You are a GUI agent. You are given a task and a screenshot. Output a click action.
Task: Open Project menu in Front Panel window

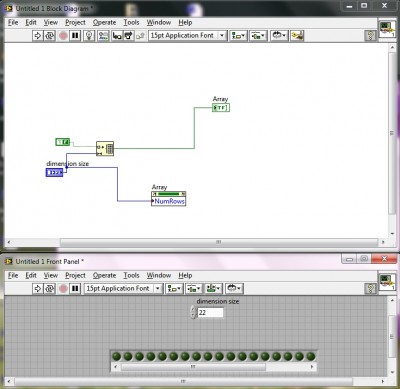(75, 275)
